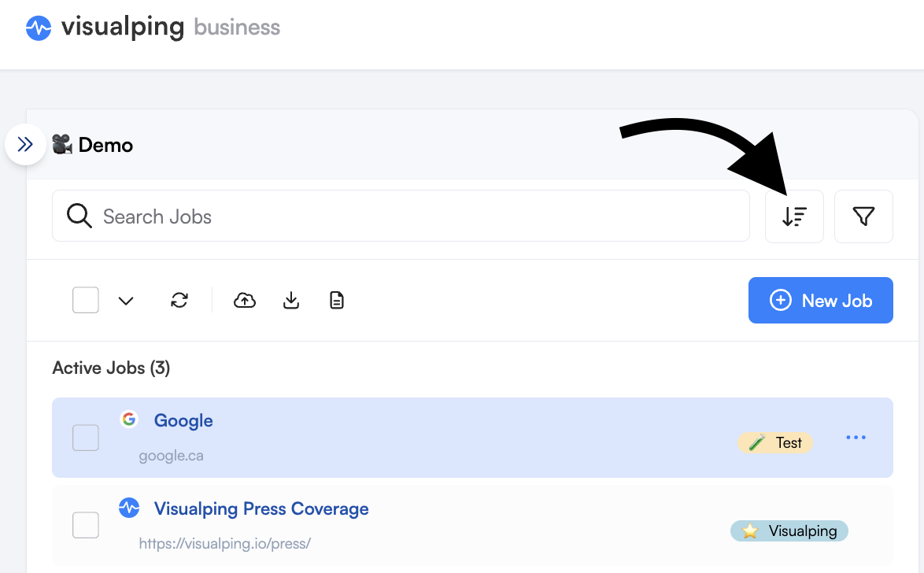This screenshot has width=924, height=573.
Task: Check the Visualping Press Coverage checkbox
Action: coord(86,525)
